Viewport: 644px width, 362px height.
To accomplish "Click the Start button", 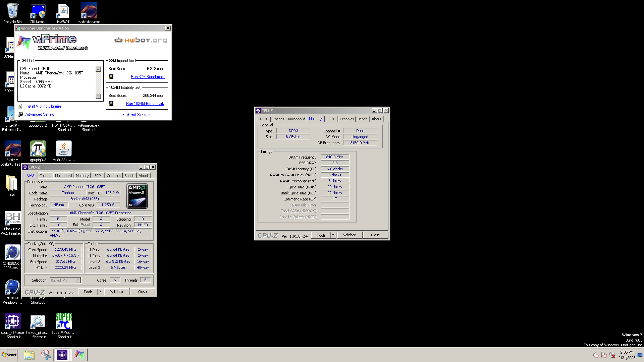I will (9, 355).
